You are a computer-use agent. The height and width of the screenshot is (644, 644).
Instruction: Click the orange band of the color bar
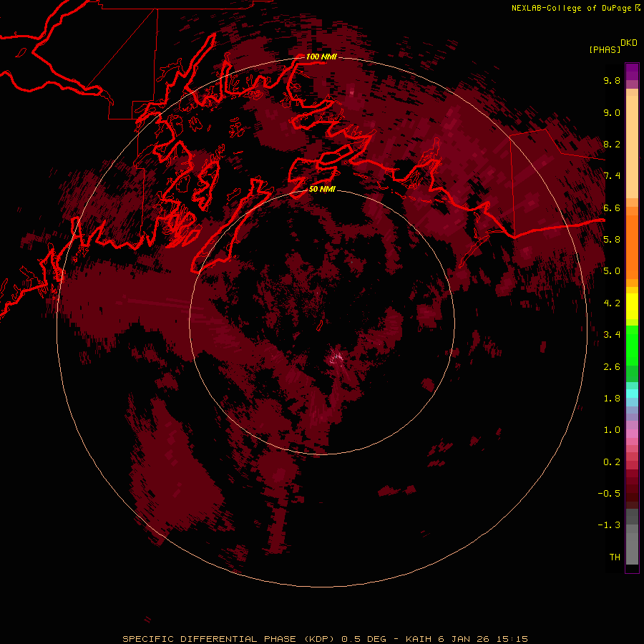pyautogui.click(x=632, y=246)
